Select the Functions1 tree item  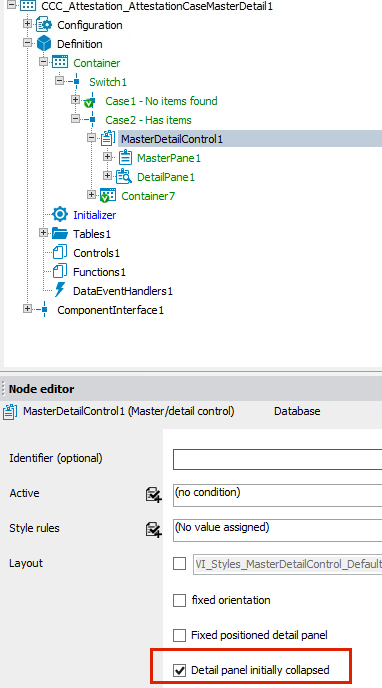pos(100,272)
